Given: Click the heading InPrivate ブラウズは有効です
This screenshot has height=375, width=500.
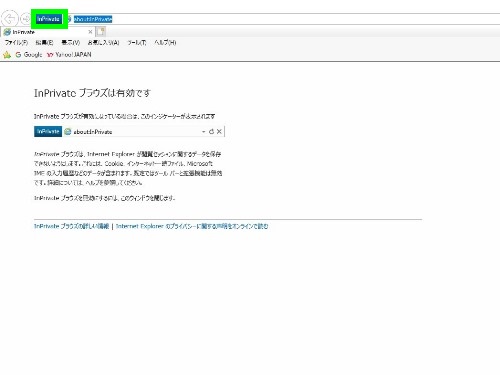Looking at the screenshot, I should 92,93.
